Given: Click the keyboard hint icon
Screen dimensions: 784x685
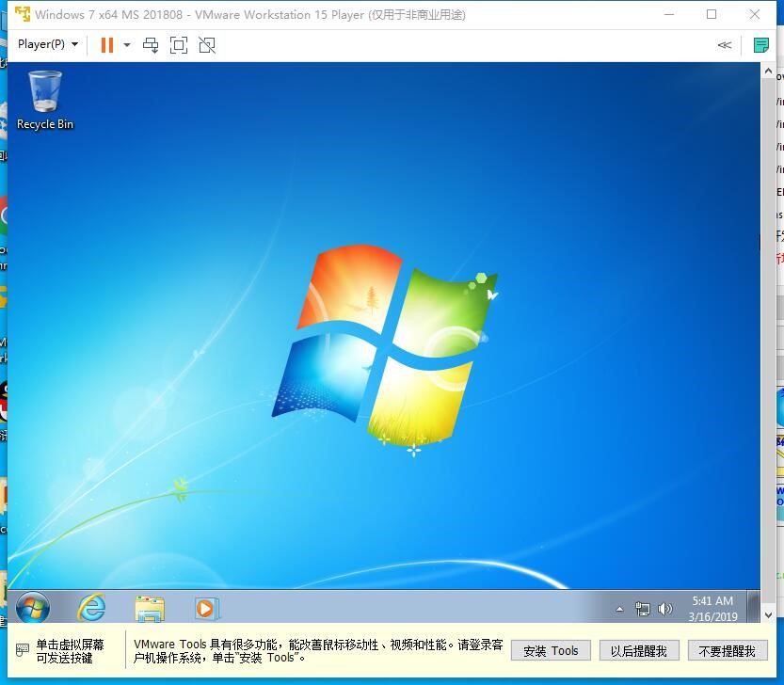Looking at the screenshot, I should click(x=23, y=650).
